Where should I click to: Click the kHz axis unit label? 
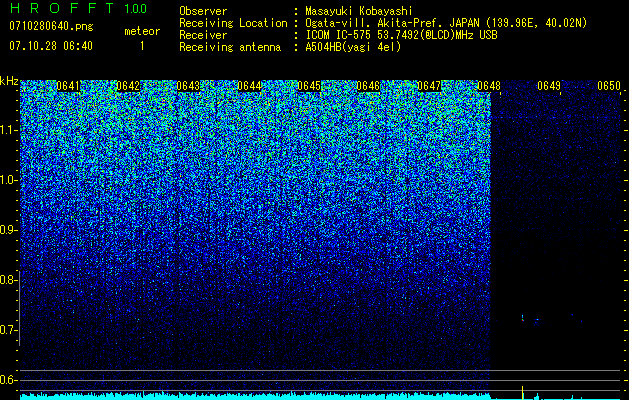pyautogui.click(x=9, y=81)
